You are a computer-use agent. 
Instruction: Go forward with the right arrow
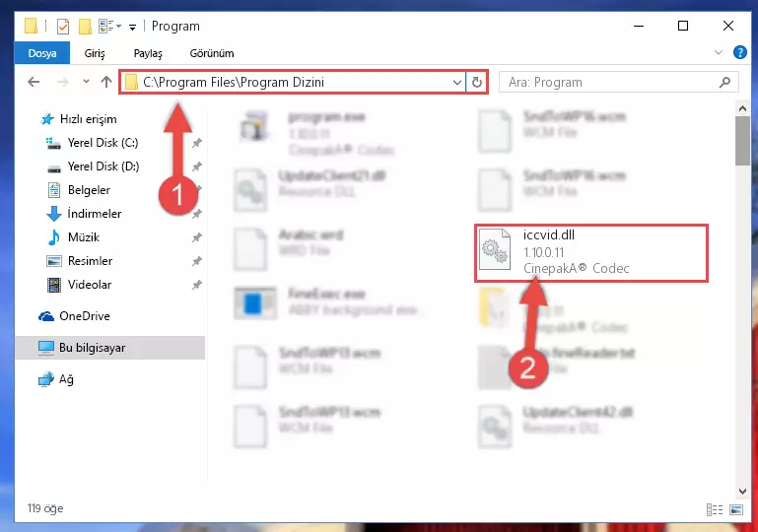[62, 82]
